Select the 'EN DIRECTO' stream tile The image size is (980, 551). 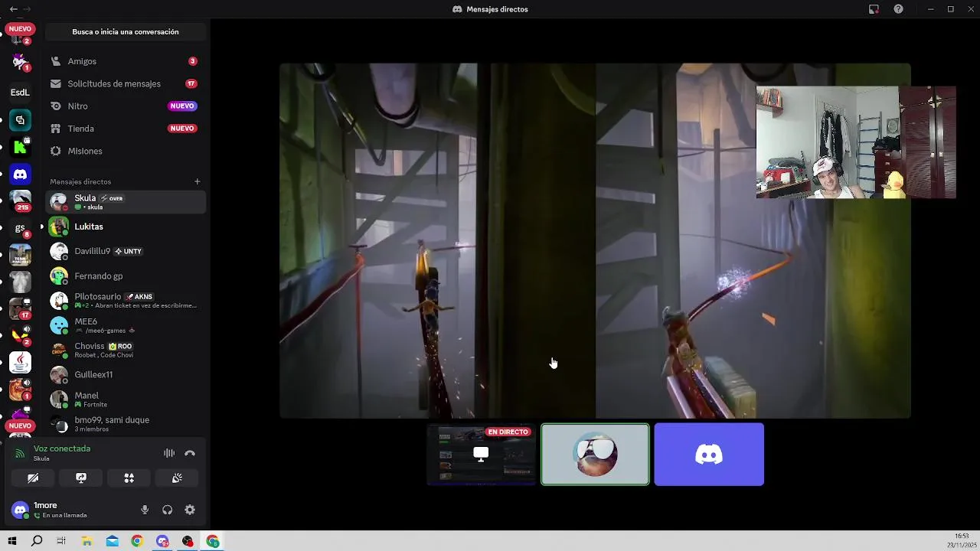481,455
